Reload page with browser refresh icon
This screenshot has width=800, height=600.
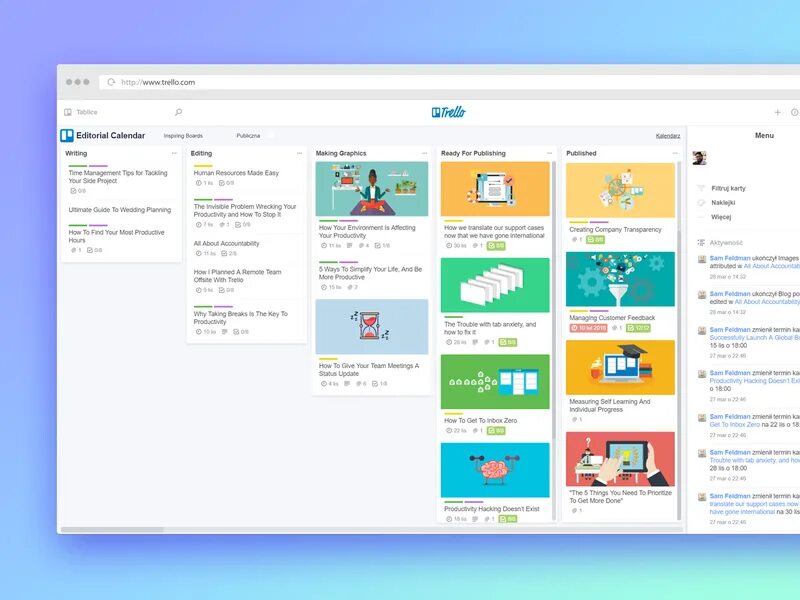tap(111, 82)
